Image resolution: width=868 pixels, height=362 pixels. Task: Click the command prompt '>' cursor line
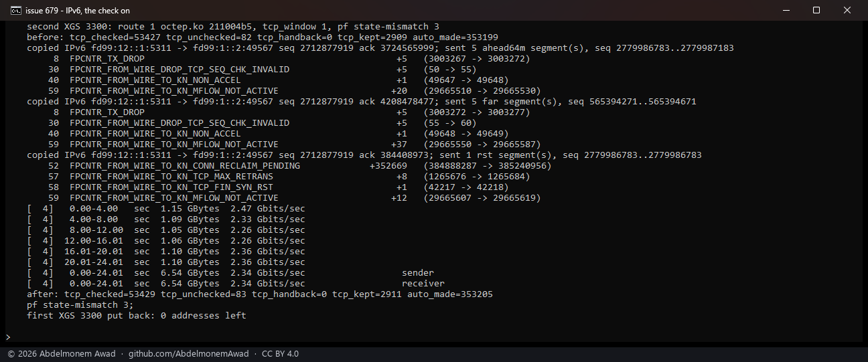coord(8,337)
